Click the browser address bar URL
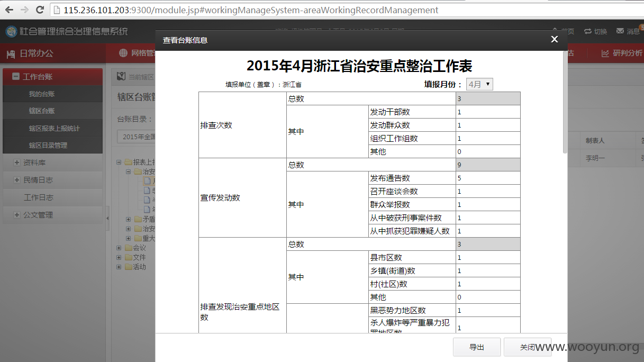The height and width of the screenshot is (362, 644). (251, 10)
